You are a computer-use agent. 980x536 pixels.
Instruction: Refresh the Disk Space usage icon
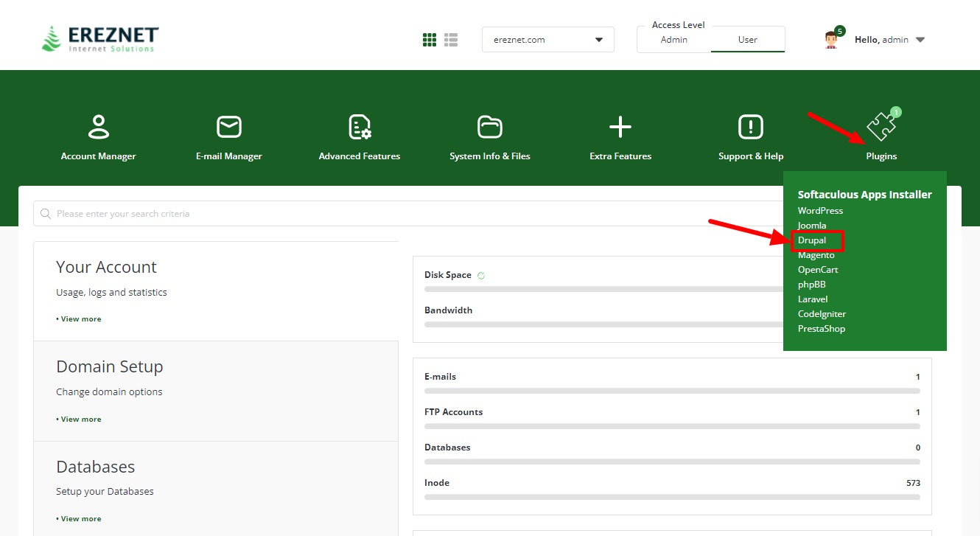481,276
